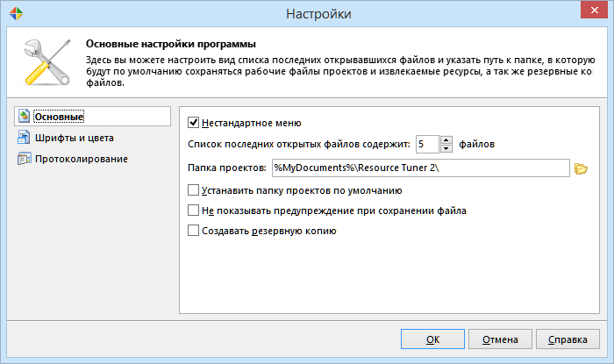
Task: Enable Создавать резервную копию option
Action: [194, 231]
